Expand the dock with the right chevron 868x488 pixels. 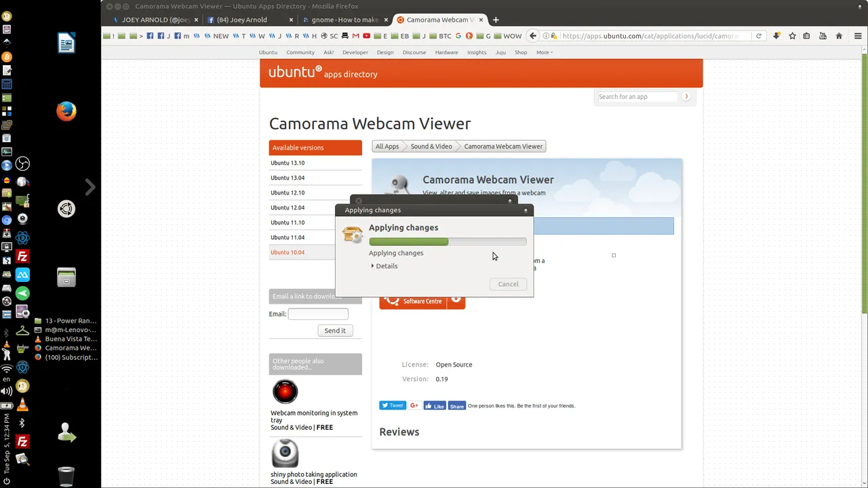90,187
